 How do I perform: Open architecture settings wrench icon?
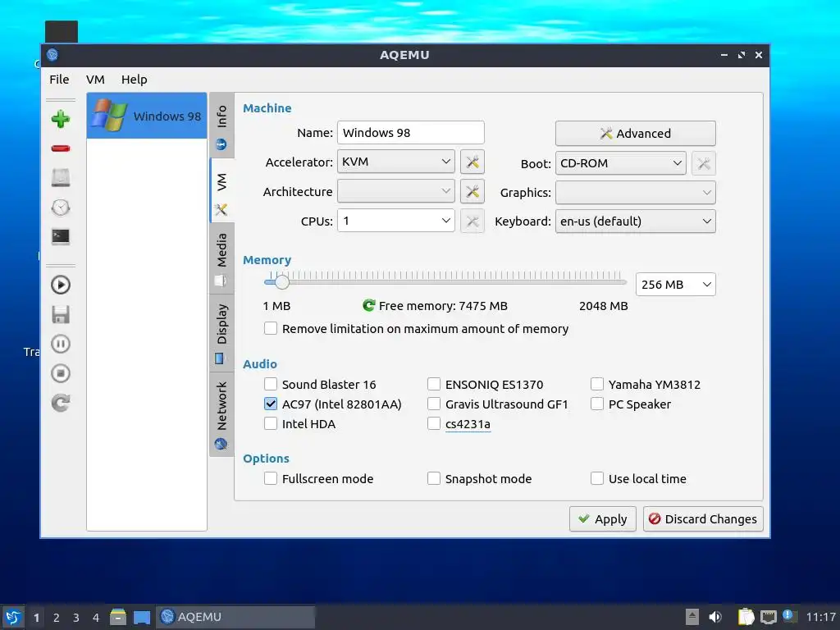pos(472,191)
